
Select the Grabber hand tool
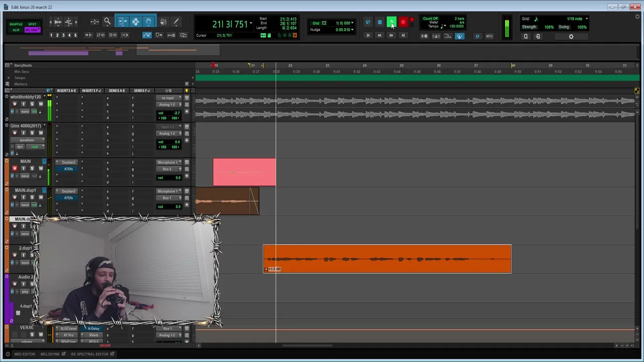click(x=149, y=22)
